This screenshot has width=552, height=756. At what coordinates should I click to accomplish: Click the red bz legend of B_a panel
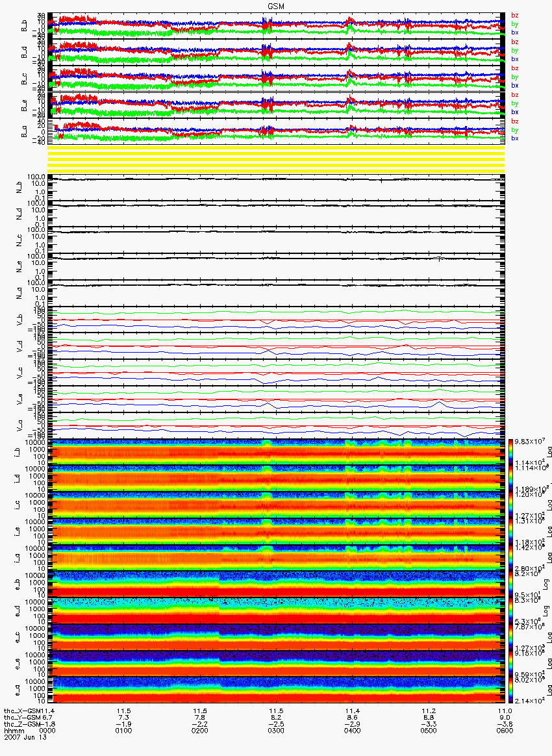coord(515,121)
